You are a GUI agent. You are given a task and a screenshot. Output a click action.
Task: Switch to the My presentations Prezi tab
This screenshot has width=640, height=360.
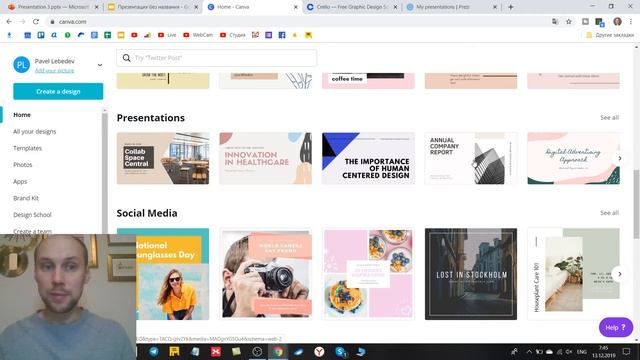451,7
